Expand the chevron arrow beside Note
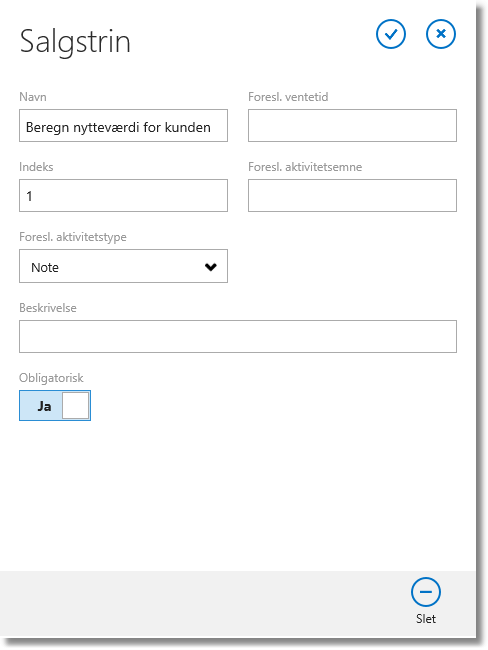The image size is (488, 650). click(211, 267)
